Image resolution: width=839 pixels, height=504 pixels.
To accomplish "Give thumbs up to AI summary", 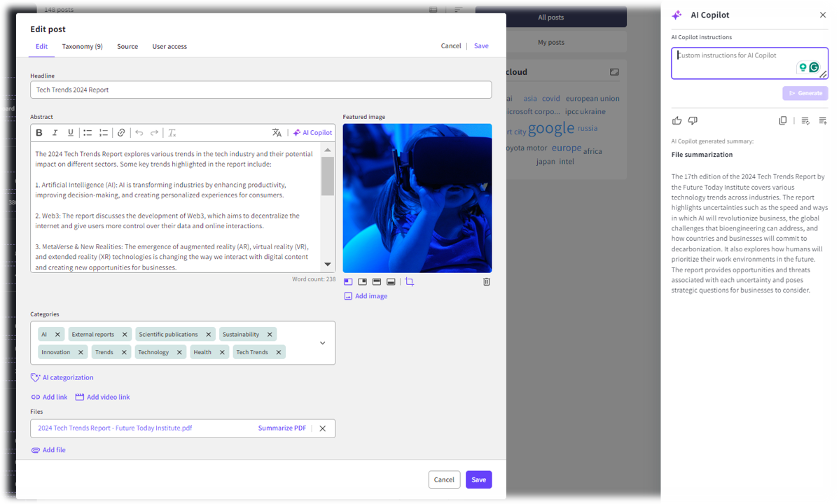I will (x=677, y=121).
